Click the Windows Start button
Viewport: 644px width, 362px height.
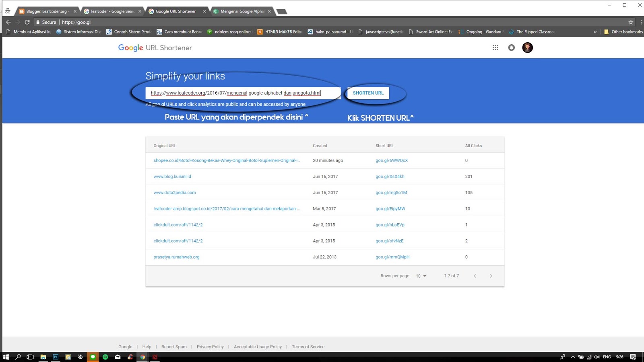(5, 357)
